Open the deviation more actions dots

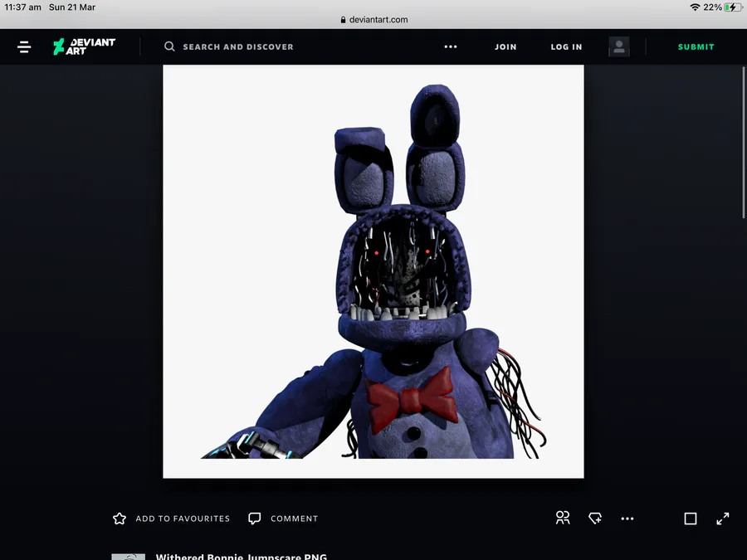(x=627, y=519)
